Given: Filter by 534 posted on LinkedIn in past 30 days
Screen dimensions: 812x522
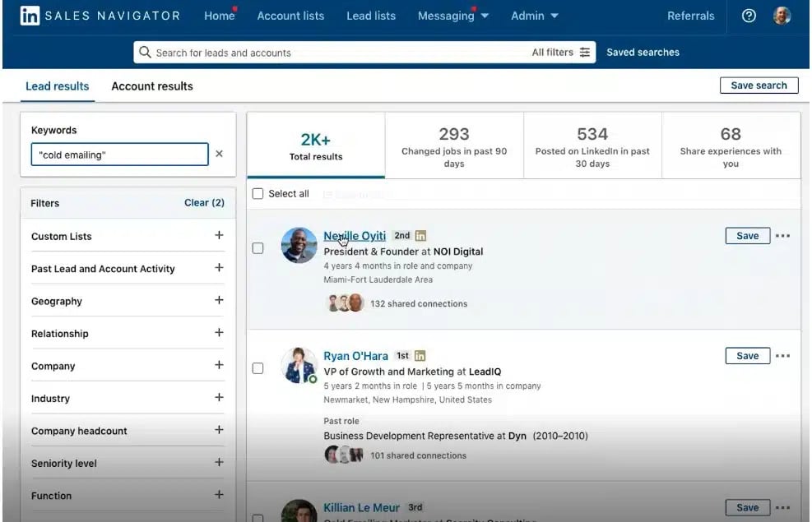Looking at the screenshot, I should click(x=592, y=146).
